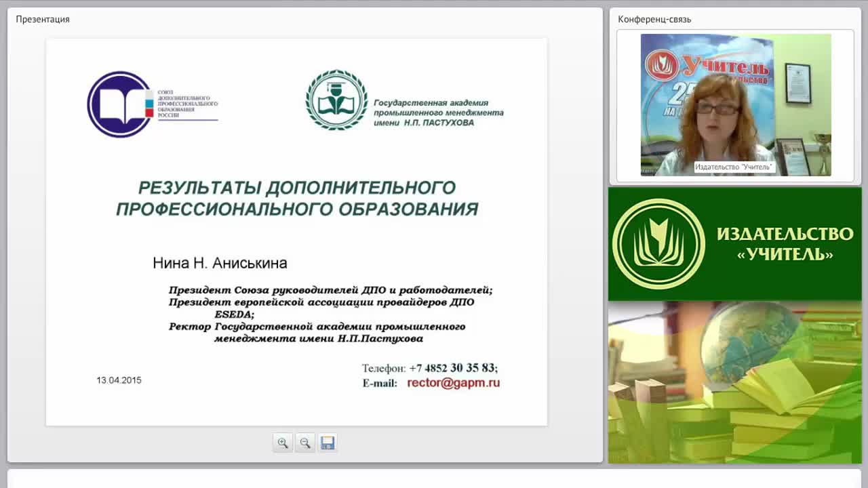The height and width of the screenshot is (488, 868).
Task: Click the webcam video of the speaker
Action: click(x=736, y=105)
